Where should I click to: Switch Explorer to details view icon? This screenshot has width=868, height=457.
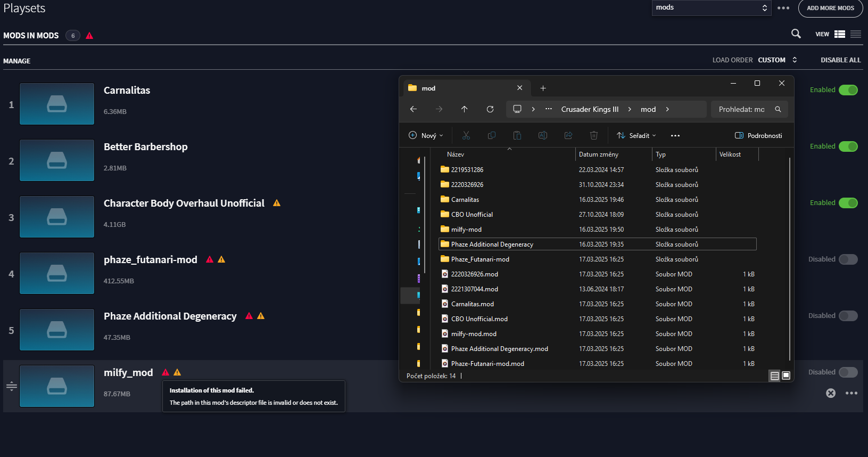click(775, 376)
